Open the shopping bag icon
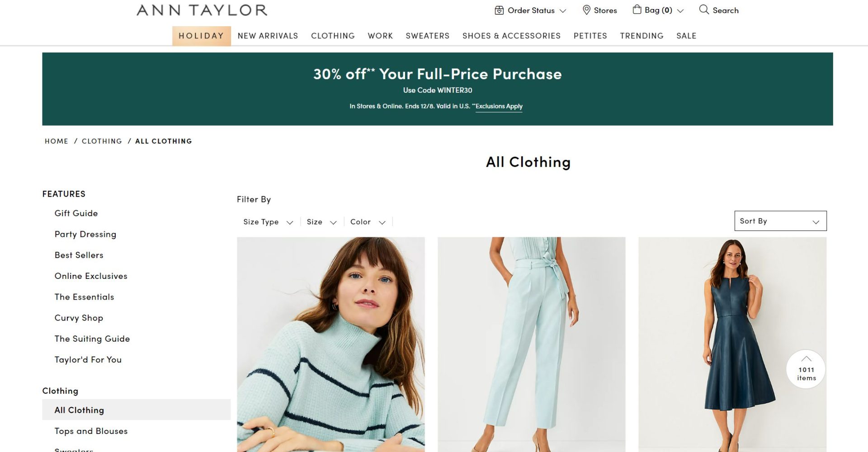868x452 pixels. (637, 9)
